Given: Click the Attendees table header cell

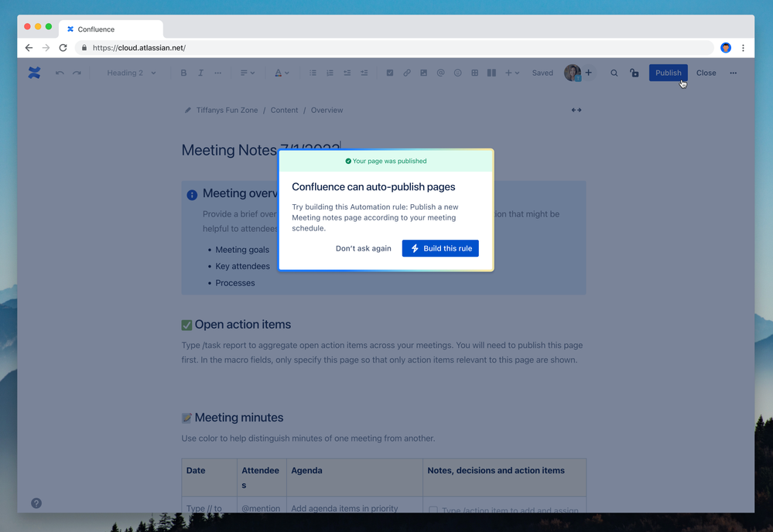Looking at the screenshot, I should 262,477.
